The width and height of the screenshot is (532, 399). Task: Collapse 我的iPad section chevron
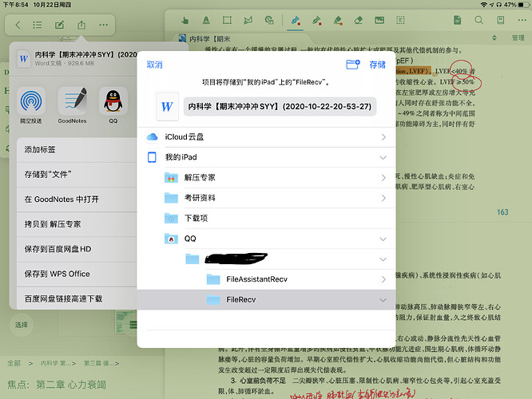coord(383,158)
